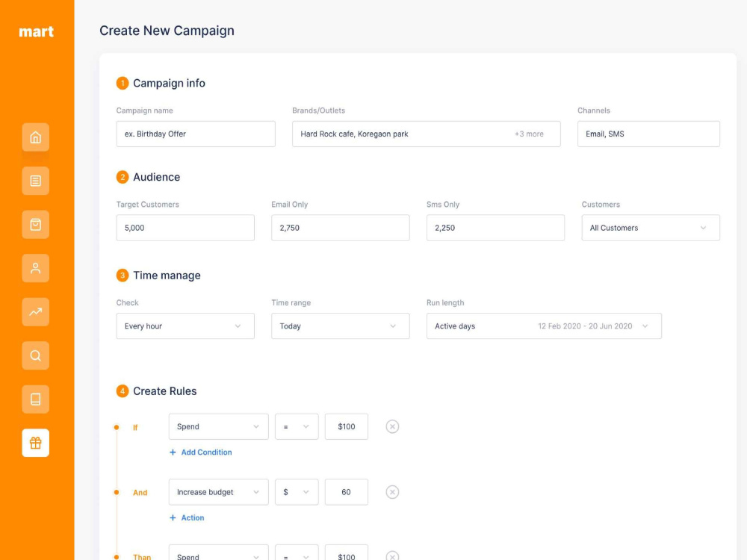Click the Campaign name input field

(x=196, y=134)
